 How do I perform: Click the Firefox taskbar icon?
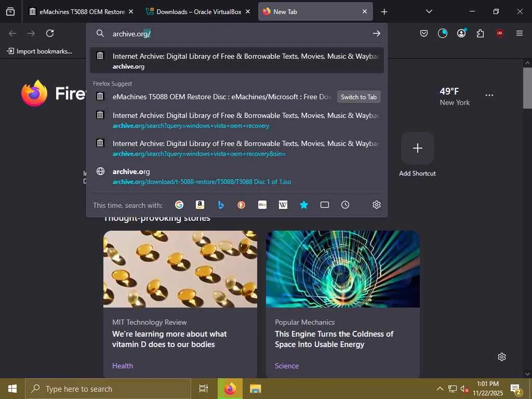[x=230, y=389]
